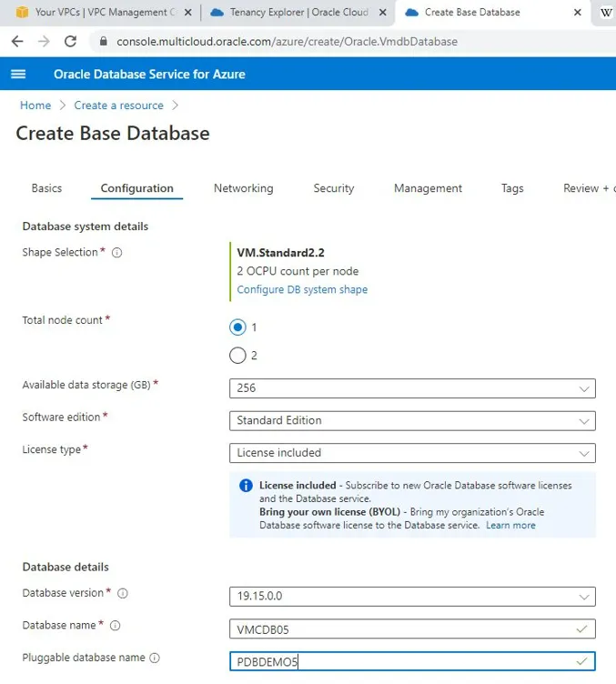Viewport: 616px width, 684px height.
Task: Click the lock icon in address bar
Action: click(103, 41)
